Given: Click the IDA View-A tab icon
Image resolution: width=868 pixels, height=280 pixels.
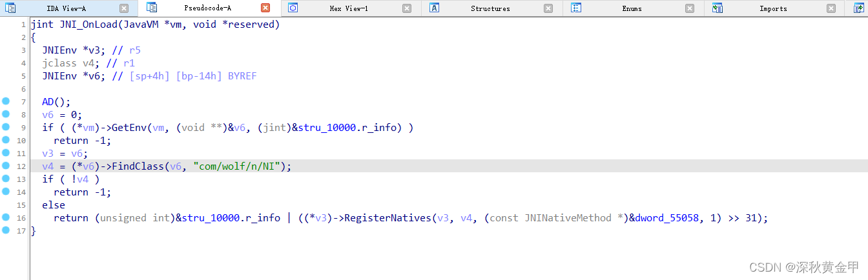Looking at the screenshot, I should [x=10, y=8].
